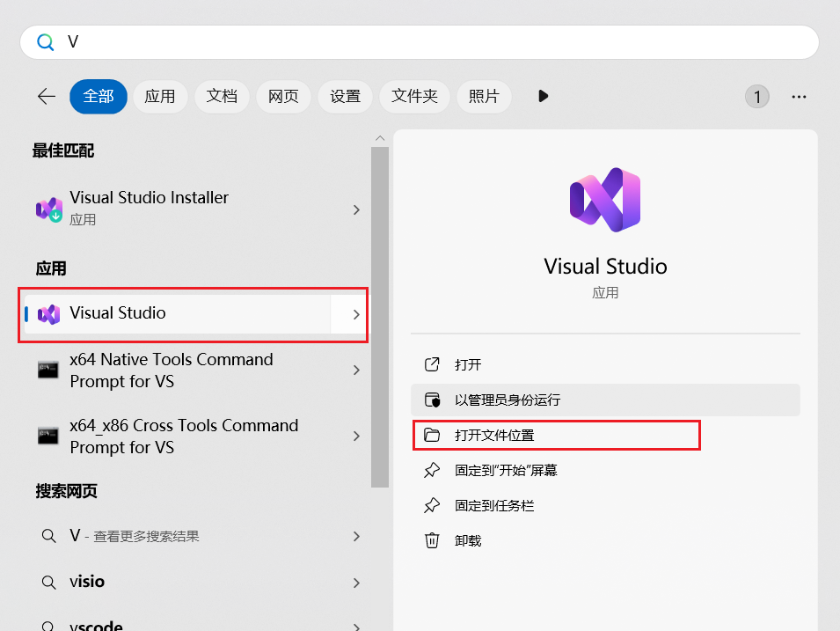Click the x64_x86 Cross Tools terminal icon
The width and height of the screenshot is (840, 631).
coord(48,436)
